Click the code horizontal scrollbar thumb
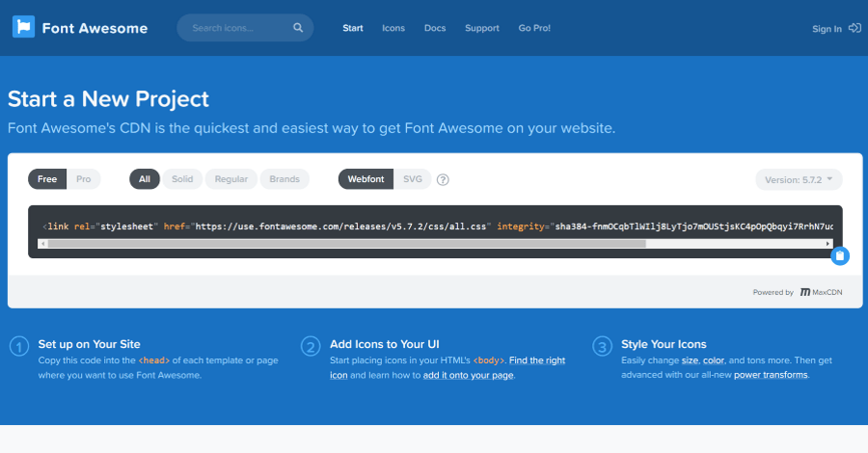Viewport: 868px width, 453px height. tap(346, 244)
